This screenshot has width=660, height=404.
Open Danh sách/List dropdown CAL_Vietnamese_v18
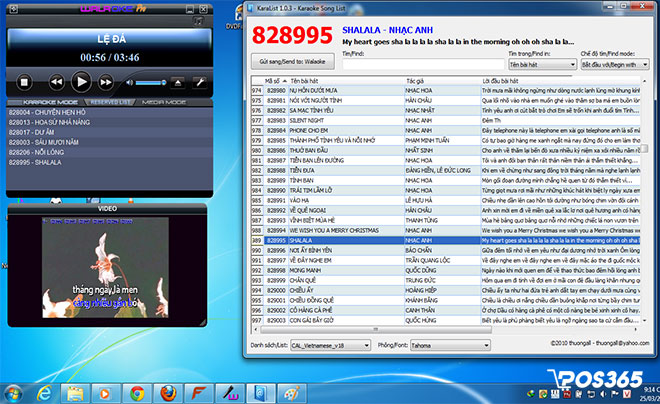click(330, 346)
